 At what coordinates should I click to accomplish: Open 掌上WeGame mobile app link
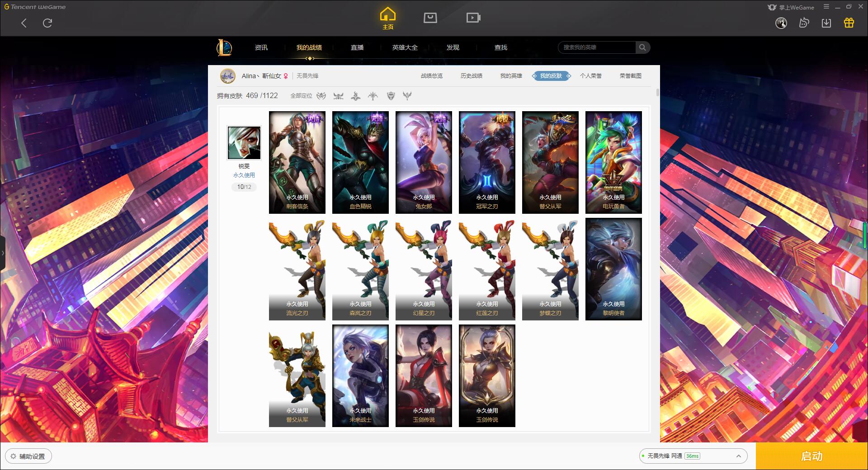pyautogui.click(x=791, y=7)
